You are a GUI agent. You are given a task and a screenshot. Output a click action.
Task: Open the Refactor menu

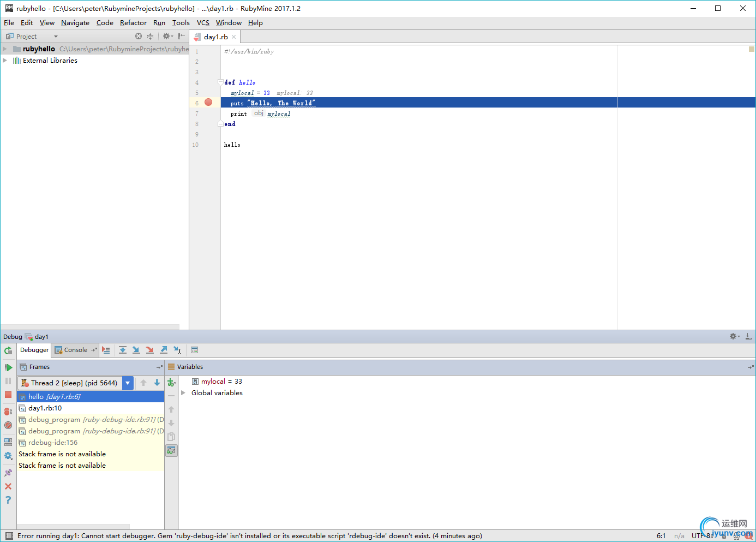coord(133,23)
